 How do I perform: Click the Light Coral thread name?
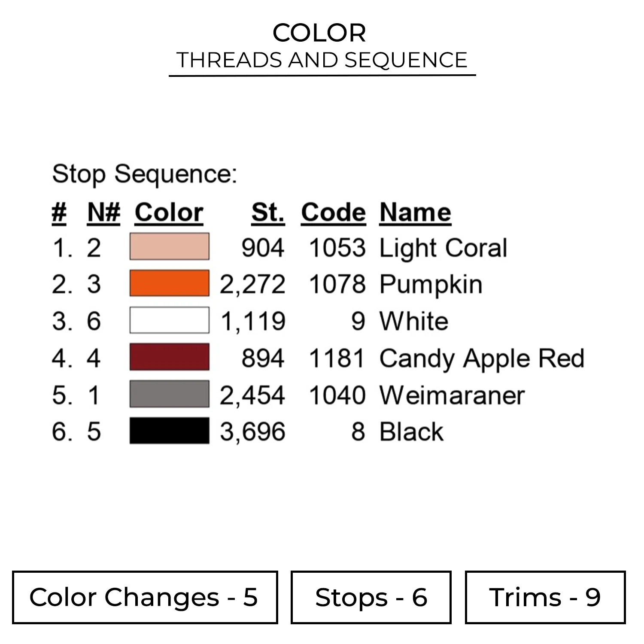pos(443,248)
